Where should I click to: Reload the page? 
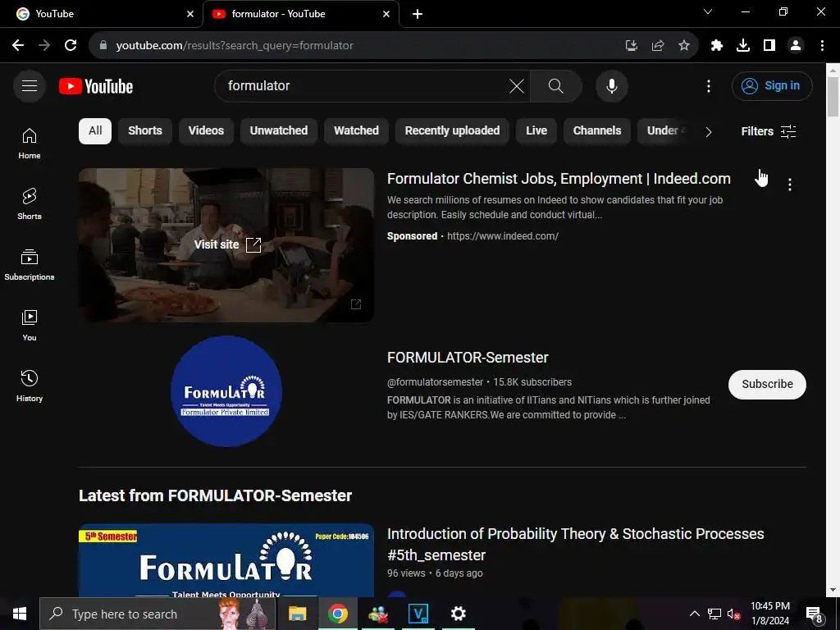click(x=71, y=45)
